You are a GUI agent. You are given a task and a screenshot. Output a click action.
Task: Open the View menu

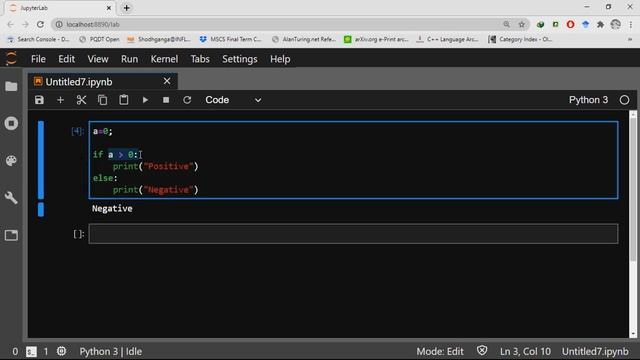pyautogui.click(x=98, y=59)
